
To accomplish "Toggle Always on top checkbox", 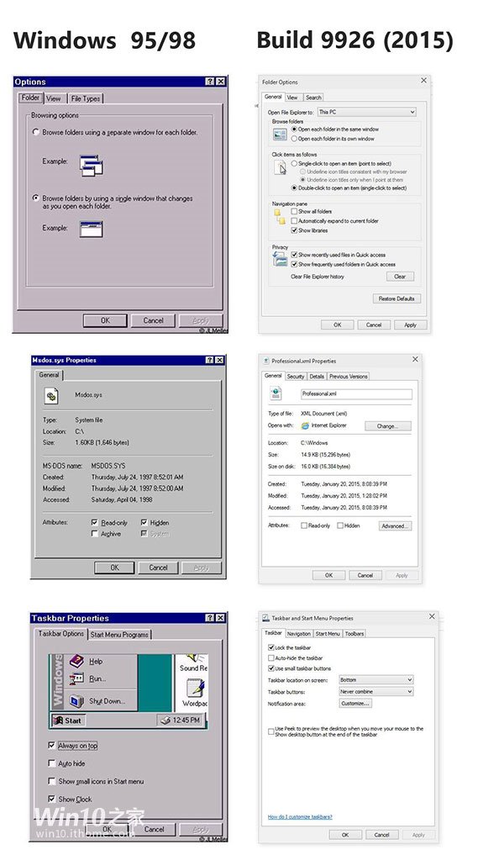I will tap(52, 745).
